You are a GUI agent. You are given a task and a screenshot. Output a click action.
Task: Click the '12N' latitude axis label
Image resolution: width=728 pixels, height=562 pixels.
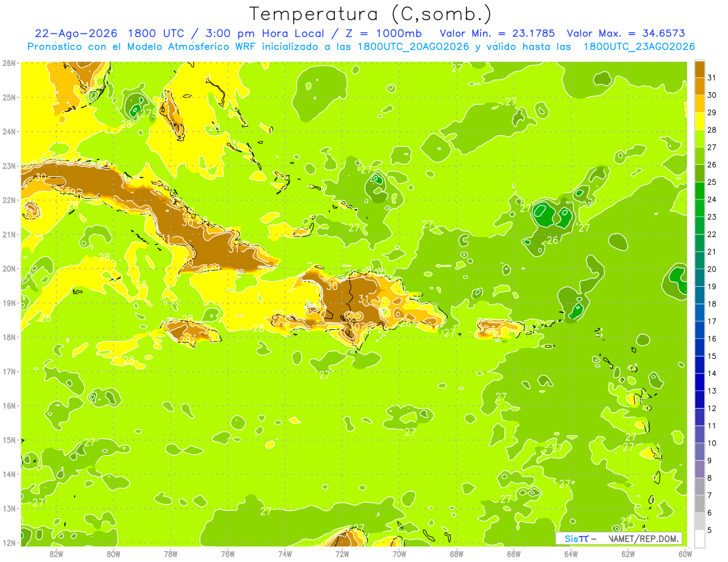click(x=8, y=543)
